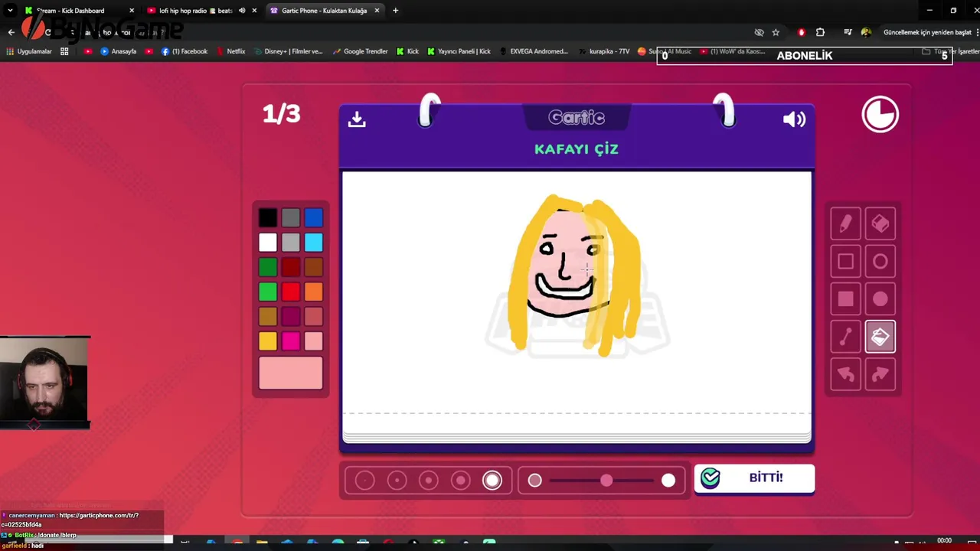Open the Yayıncı Paneli | Kick bookmark
The image size is (980, 551).
pos(459,51)
